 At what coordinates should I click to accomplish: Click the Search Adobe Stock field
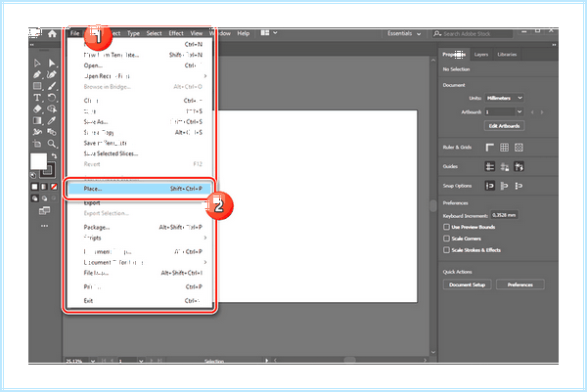[x=473, y=33]
